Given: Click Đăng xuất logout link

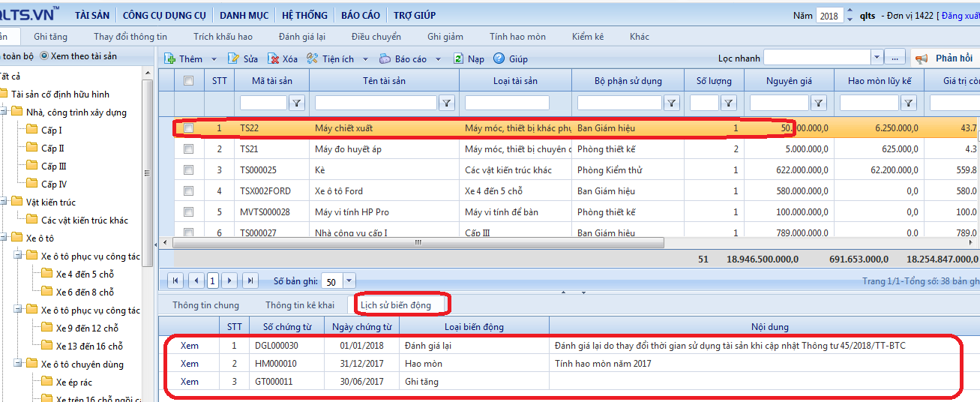Looking at the screenshot, I should pyautogui.click(x=959, y=16).
